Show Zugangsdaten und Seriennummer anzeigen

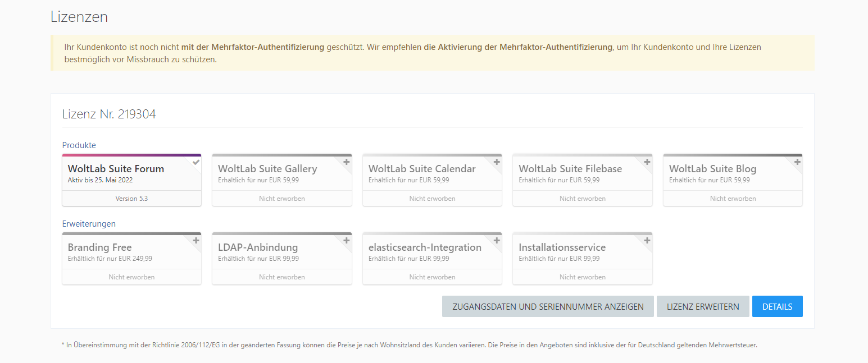point(548,306)
